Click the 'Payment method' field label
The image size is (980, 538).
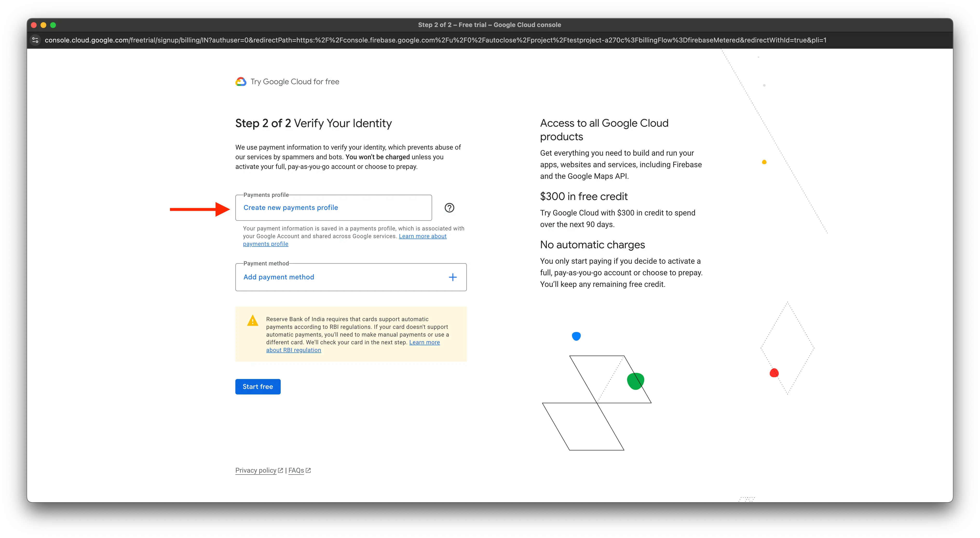[x=266, y=263]
